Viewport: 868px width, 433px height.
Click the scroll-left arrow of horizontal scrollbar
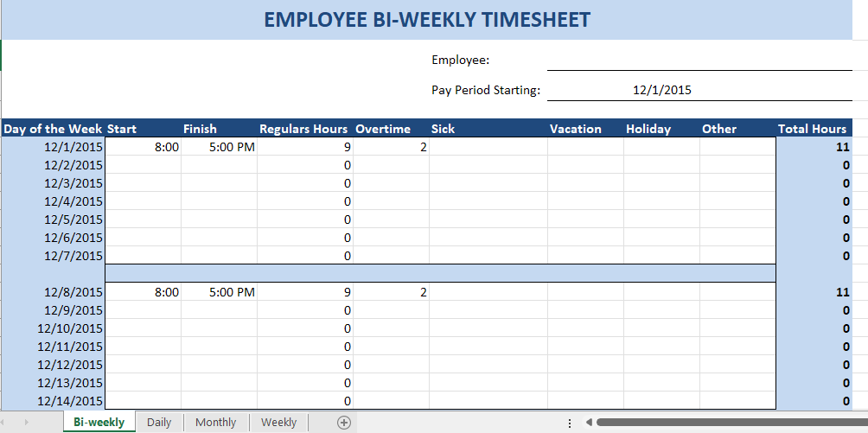pyautogui.click(x=589, y=423)
